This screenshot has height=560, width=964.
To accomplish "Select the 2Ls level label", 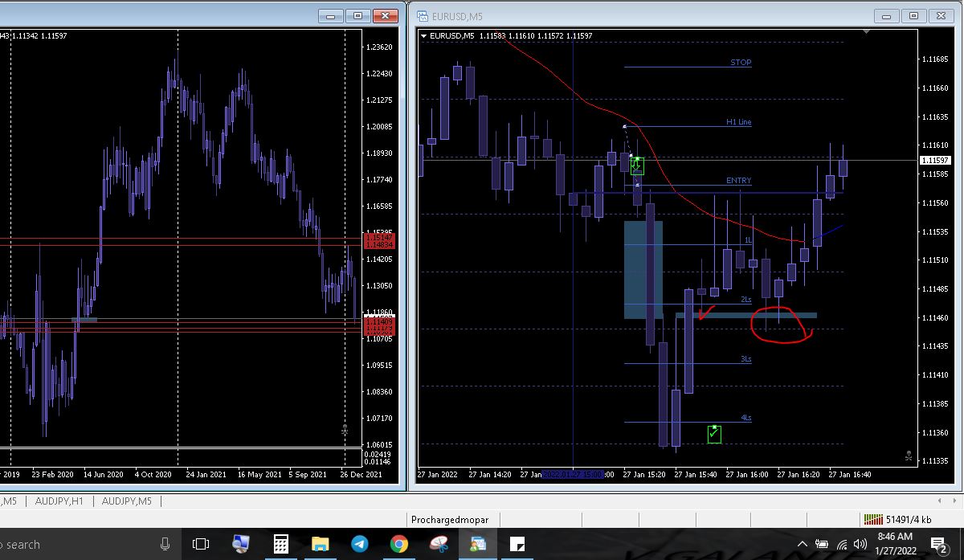I will pyautogui.click(x=746, y=300).
